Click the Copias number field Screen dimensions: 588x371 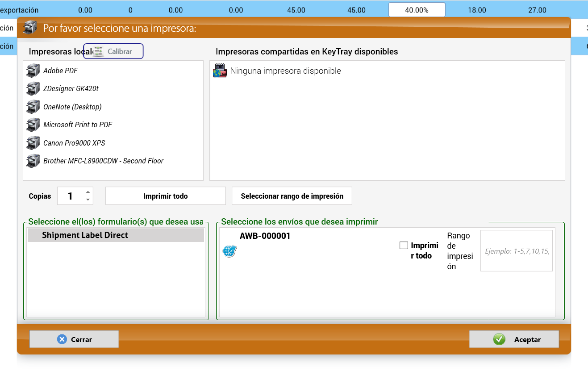click(71, 196)
